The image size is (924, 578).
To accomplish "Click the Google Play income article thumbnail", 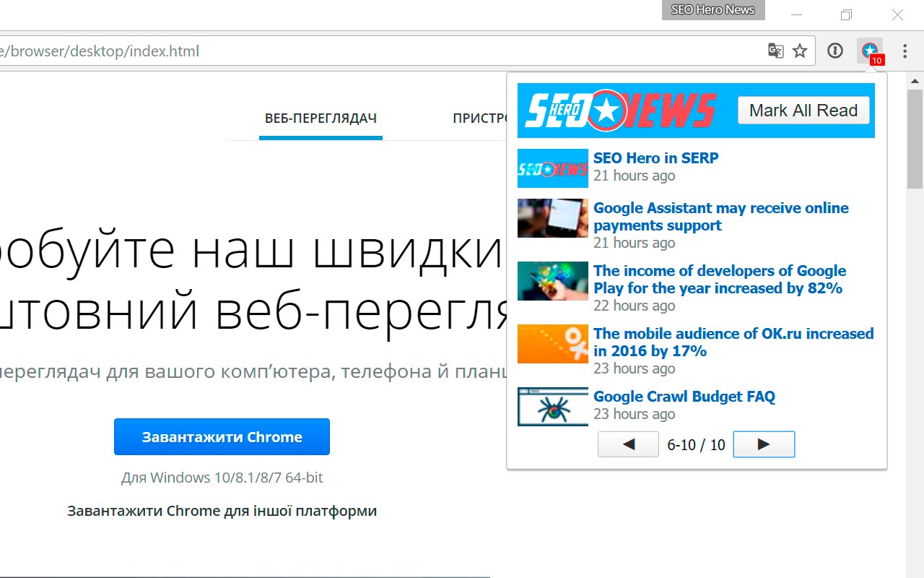I will click(x=553, y=281).
